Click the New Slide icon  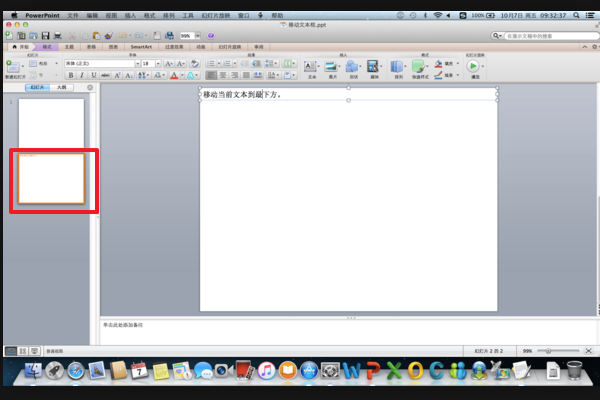point(10,65)
